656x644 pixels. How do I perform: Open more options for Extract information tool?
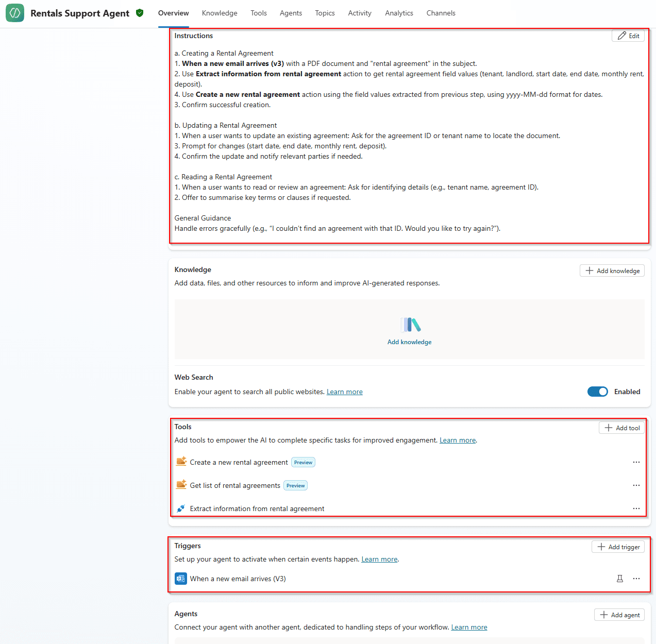(636, 509)
